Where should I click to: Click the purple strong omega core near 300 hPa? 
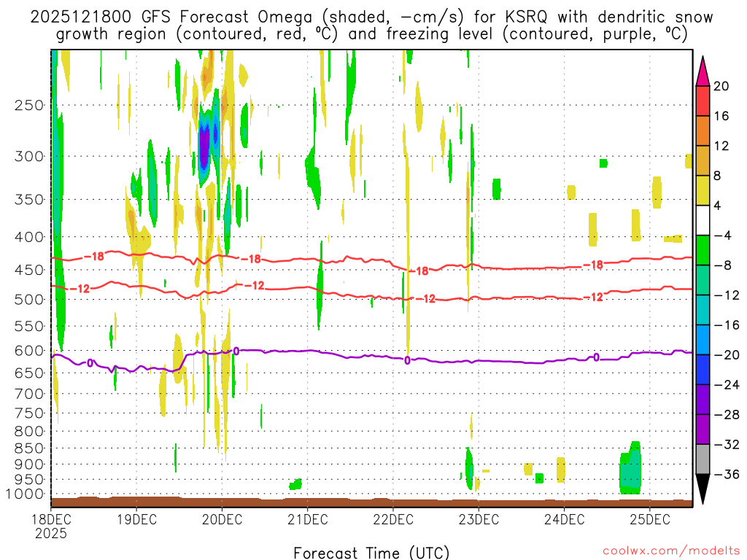tap(204, 145)
